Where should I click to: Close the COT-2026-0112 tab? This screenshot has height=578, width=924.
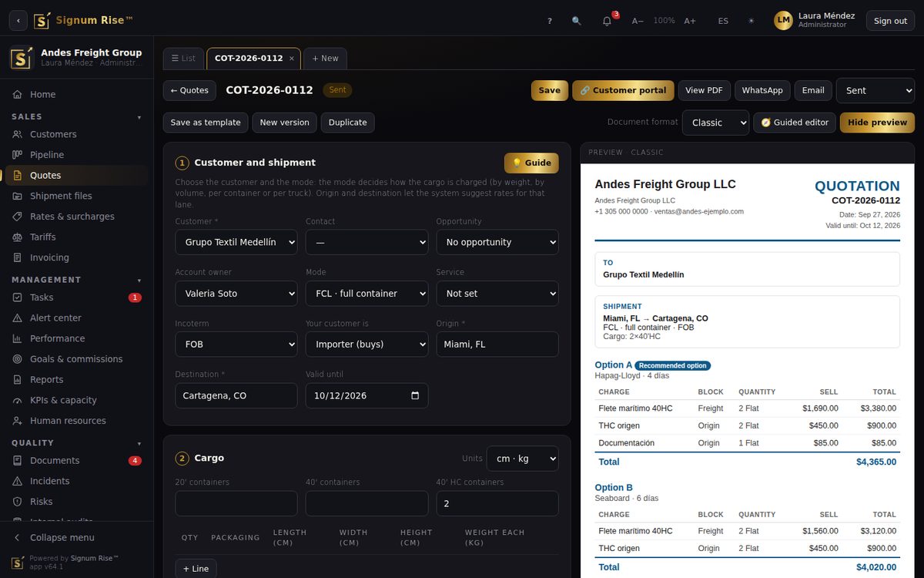click(291, 59)
